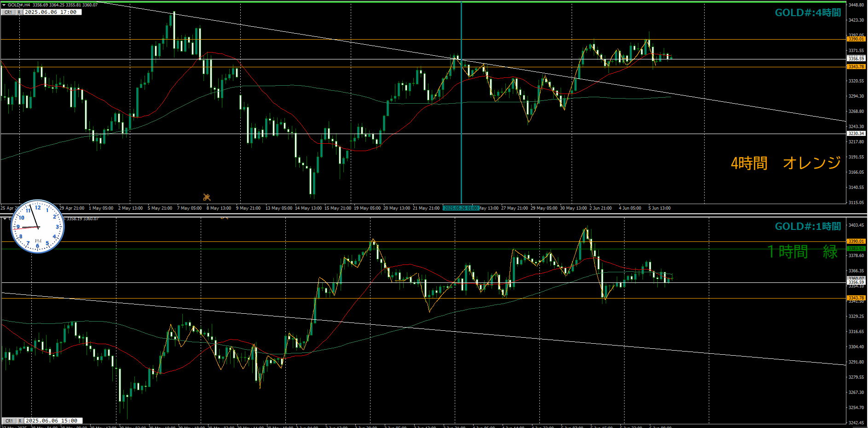Click the R button in 1-hour chart
This screenshot has height=428, width=868.
click(20, 421)
